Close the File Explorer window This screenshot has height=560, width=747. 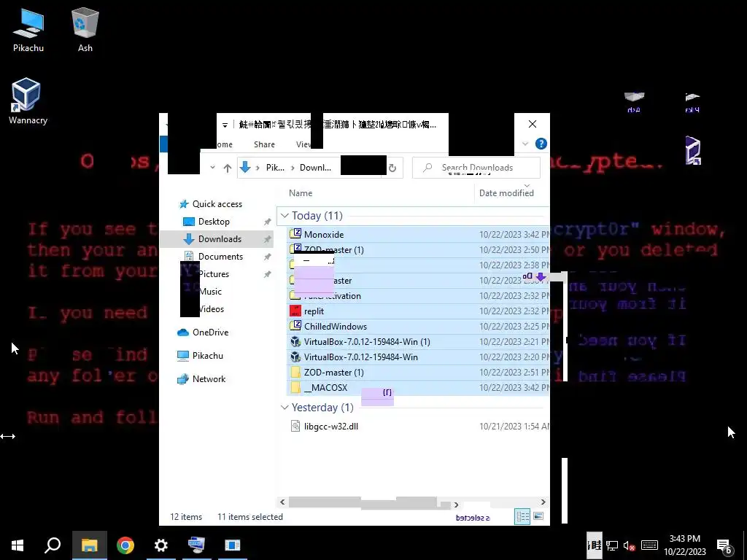[x=533, y=124]
